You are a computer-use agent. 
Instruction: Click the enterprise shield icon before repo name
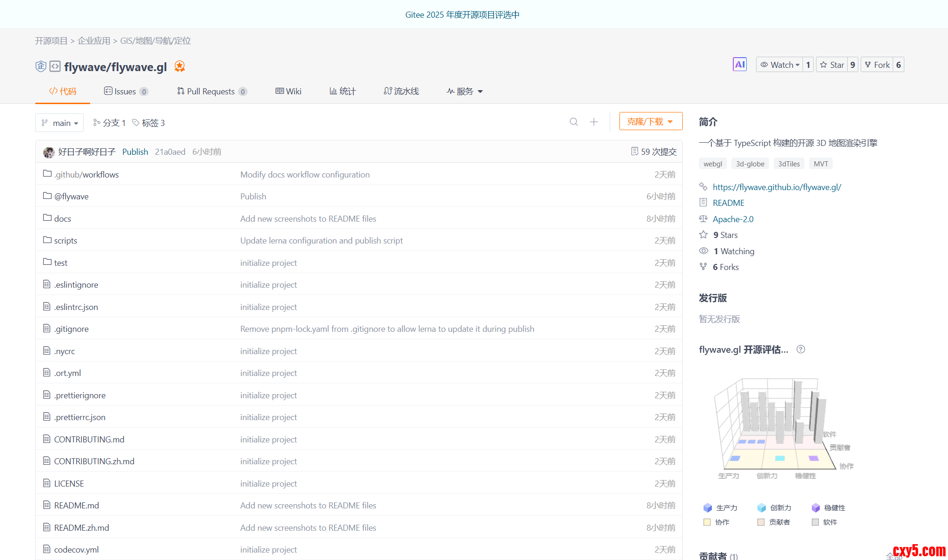(x=41, y=66)
